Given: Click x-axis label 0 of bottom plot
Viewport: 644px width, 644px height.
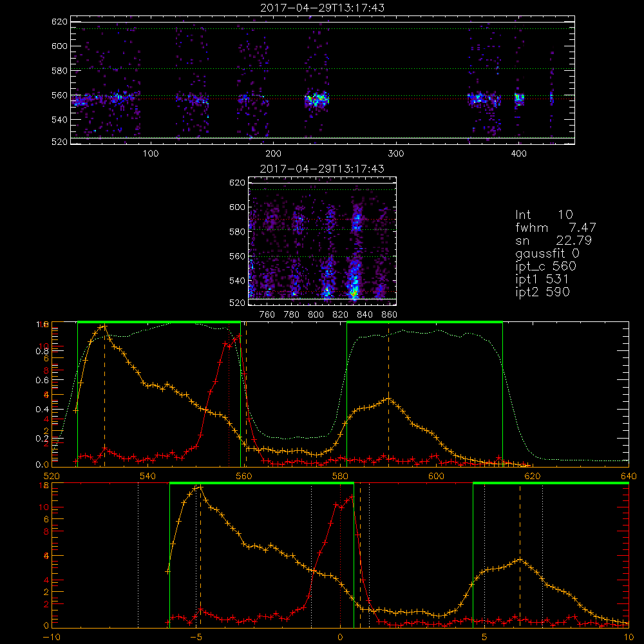Looking at the screenshot, I should [x=340, y=637].
